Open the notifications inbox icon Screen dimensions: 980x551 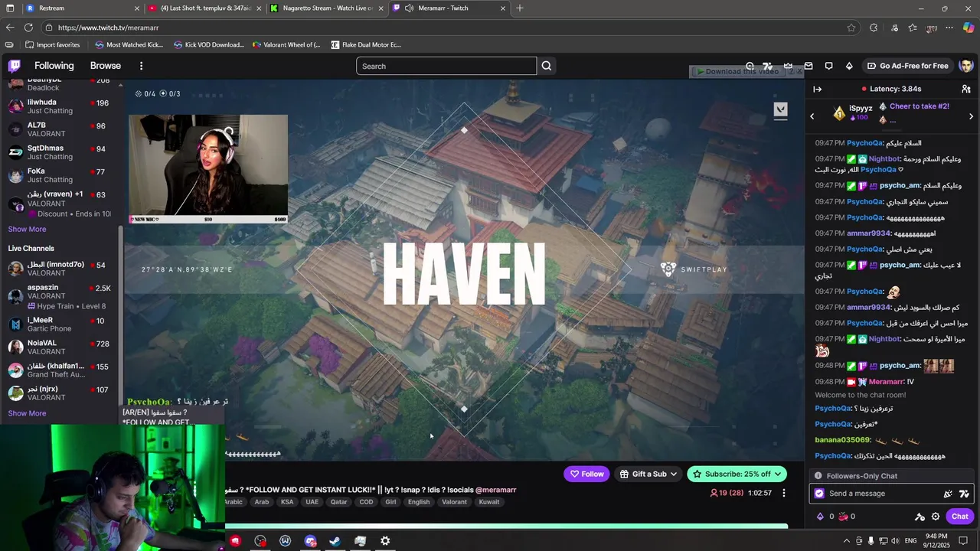pyautogui.click(x=808, y=66)
